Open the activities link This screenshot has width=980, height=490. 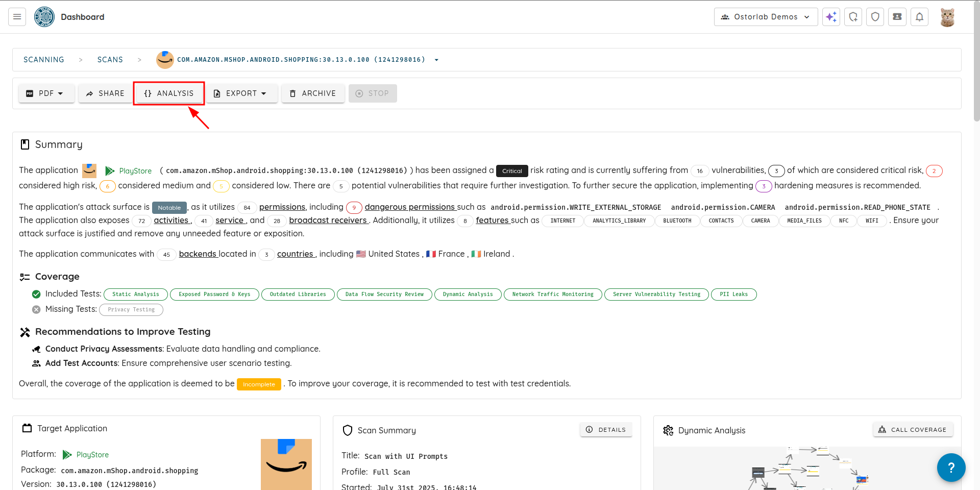[171, 220]
